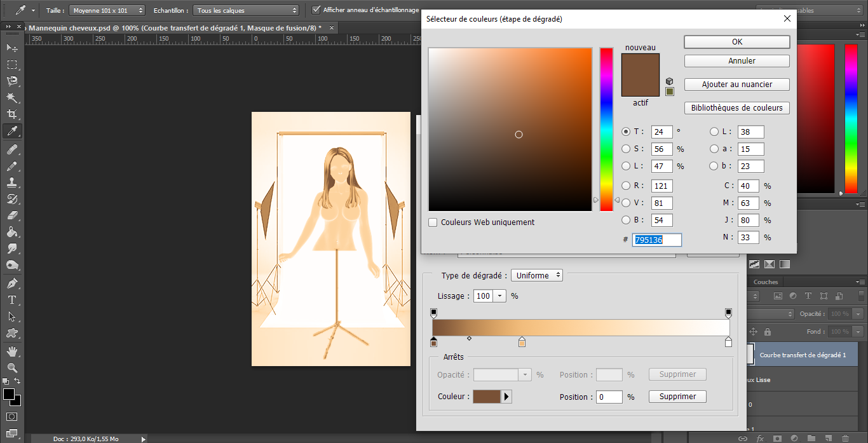Viewport: 868px width, 443px height.
Task: Select the Lasso tool
Action: tap(12, 81)
